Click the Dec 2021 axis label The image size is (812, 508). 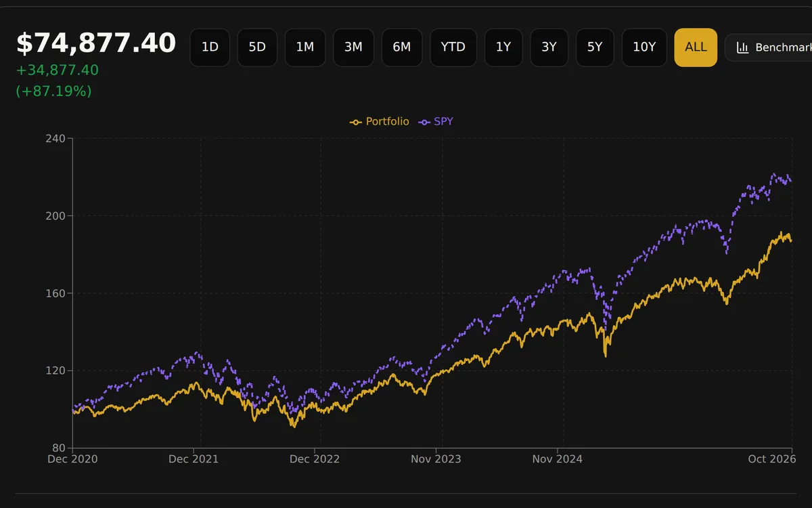[x=194, y=459]
